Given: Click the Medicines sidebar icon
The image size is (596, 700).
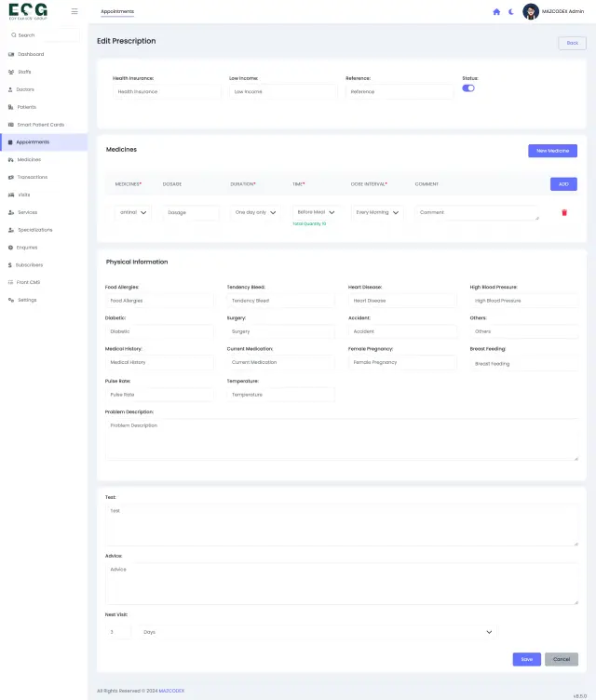Looking at the screenshot, I should pyautogui.click(x=11, y=160).
